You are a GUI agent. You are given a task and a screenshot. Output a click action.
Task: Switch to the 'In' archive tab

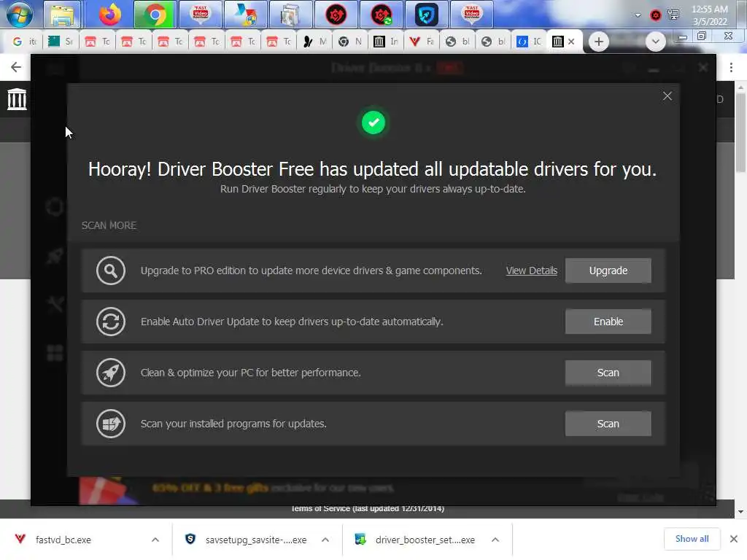(x=387, y=42)
